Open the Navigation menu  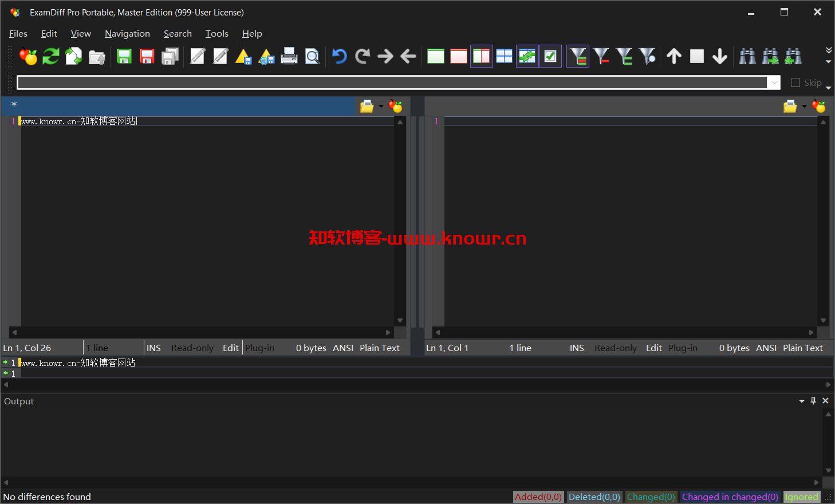tap(127, 34)
